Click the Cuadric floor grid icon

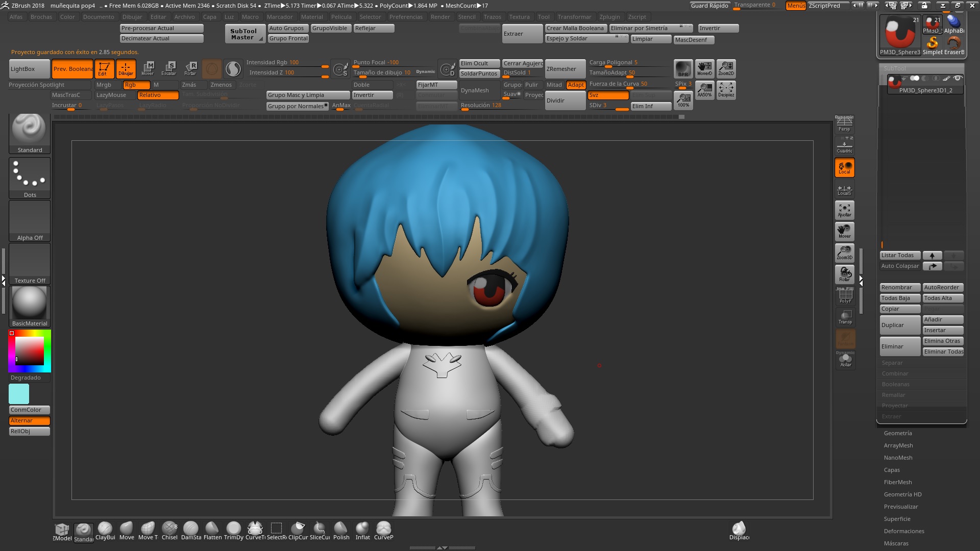click(x=845, y=145)
